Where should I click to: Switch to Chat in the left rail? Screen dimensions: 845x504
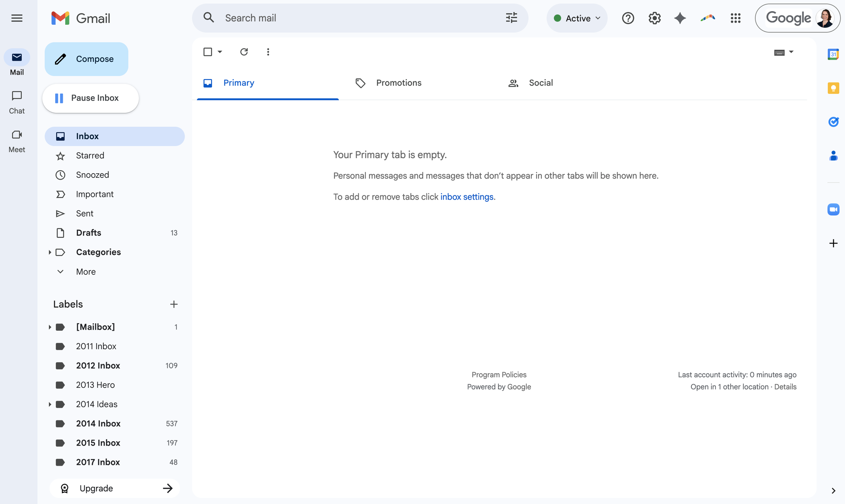tap(17, 101)
